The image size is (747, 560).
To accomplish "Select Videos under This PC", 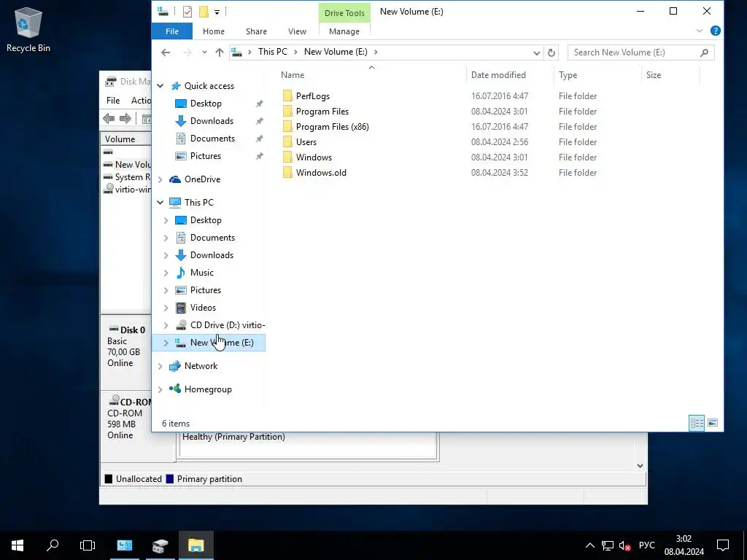I will pos(203,308).
